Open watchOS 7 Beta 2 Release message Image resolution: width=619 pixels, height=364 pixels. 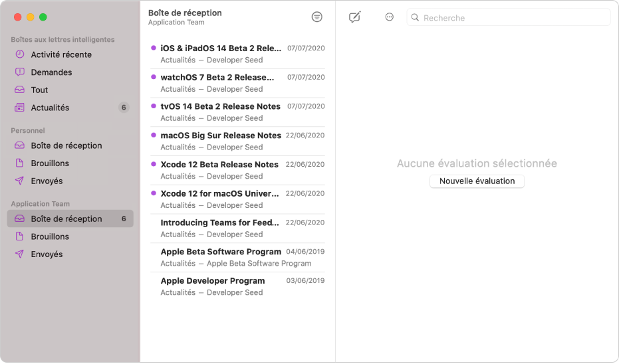(x=237, y=83)
